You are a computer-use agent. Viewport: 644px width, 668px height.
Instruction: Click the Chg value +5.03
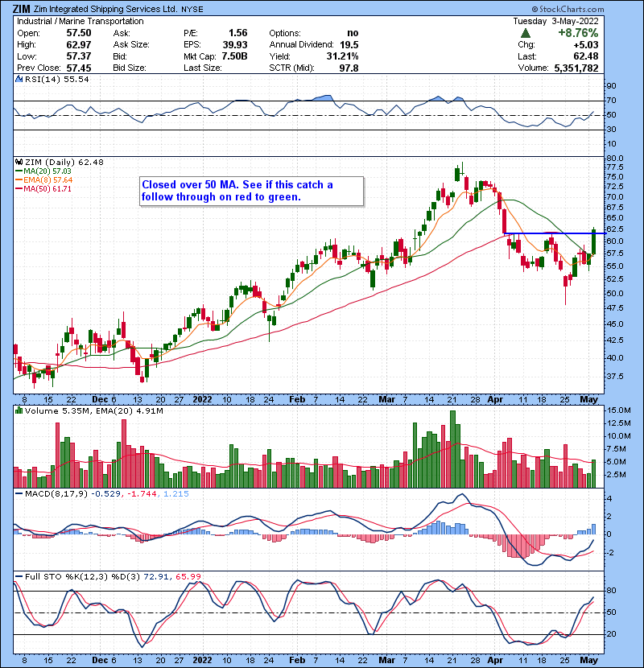click(x=585, y=45)
